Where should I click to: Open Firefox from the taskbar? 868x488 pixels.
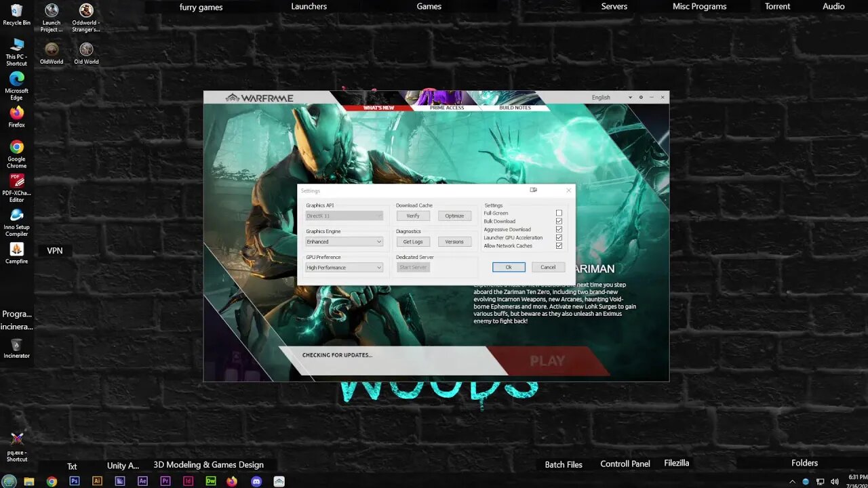[x=232, y=481]
